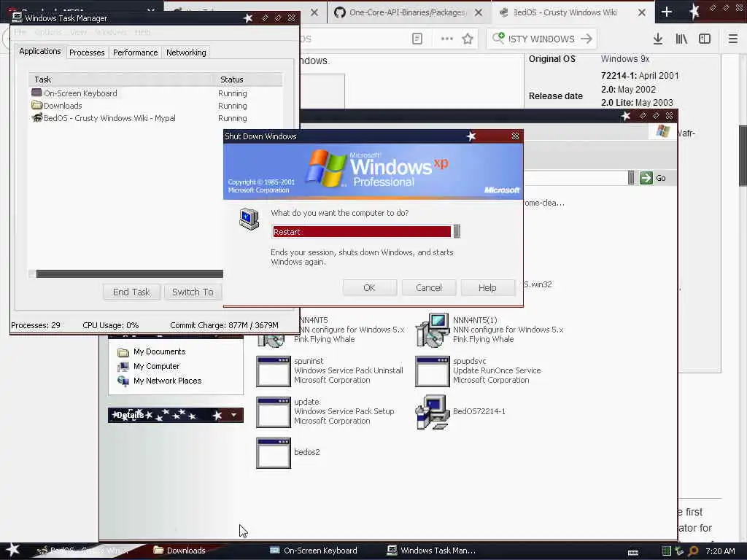
Task: Switch to One-Core-API-Binaries GitHub tab
Action: click(x=408, y=12)
